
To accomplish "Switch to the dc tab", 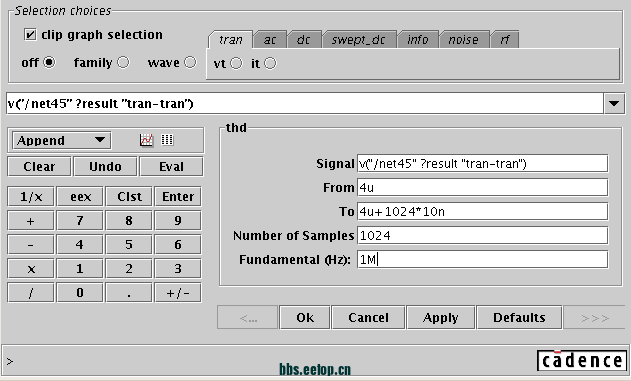I will coord(304,39).
